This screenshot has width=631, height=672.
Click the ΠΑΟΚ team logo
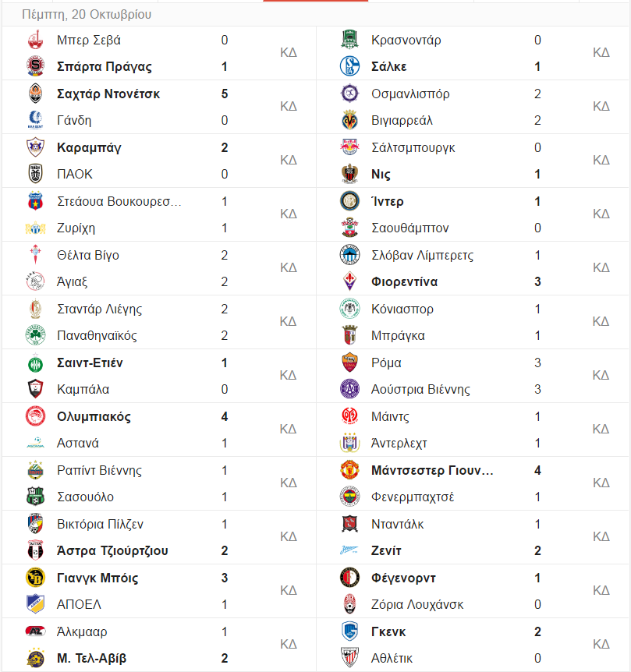click(35, 174)
